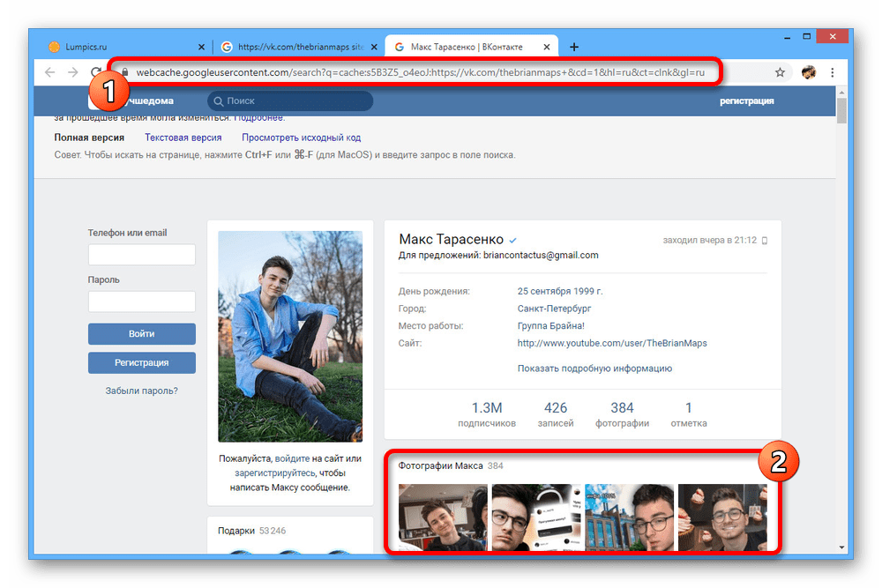Open a new tab with plus icon
This screenshot has height=588, width=882.
click(574, 47)
